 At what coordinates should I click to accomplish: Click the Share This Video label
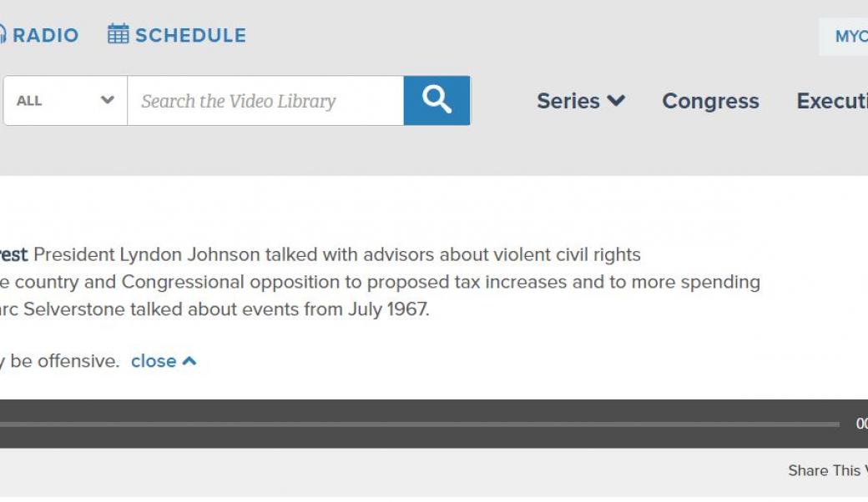tap(827, 470)
